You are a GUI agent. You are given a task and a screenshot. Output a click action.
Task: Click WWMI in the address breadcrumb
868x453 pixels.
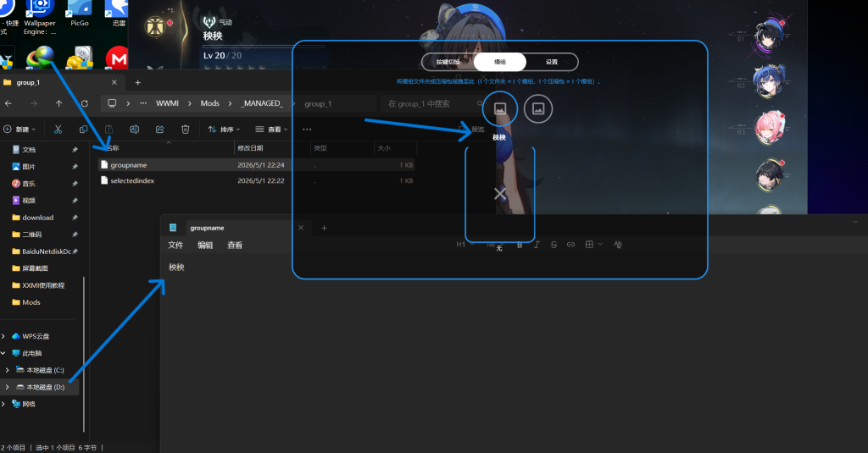(167, 103)
